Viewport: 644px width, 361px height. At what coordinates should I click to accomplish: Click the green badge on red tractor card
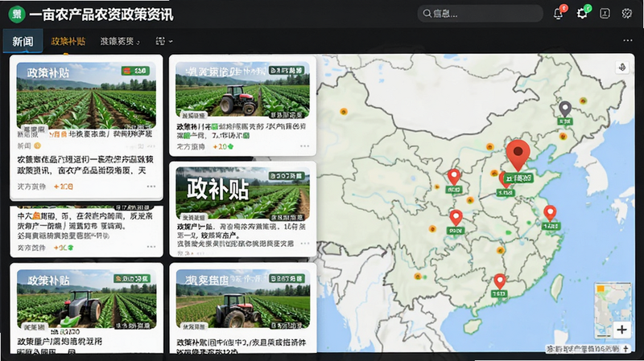click(287, 71)
